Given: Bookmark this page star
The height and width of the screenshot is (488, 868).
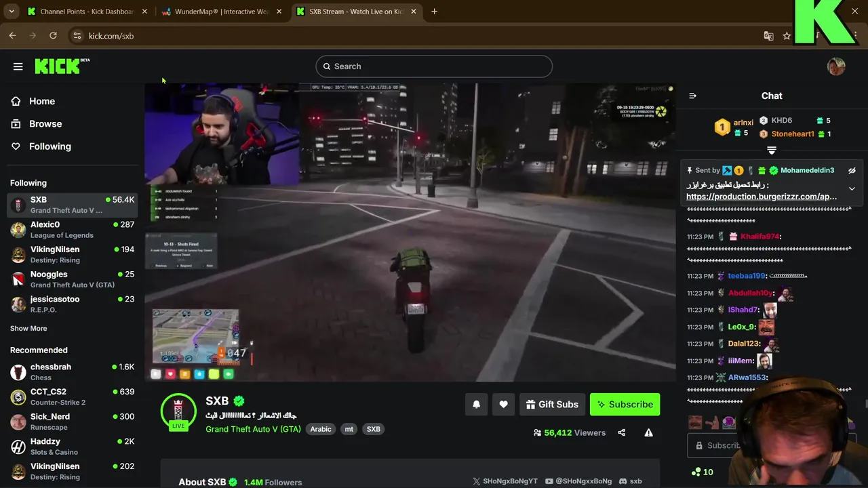Looking at the screenshot, I should [787, 36].
